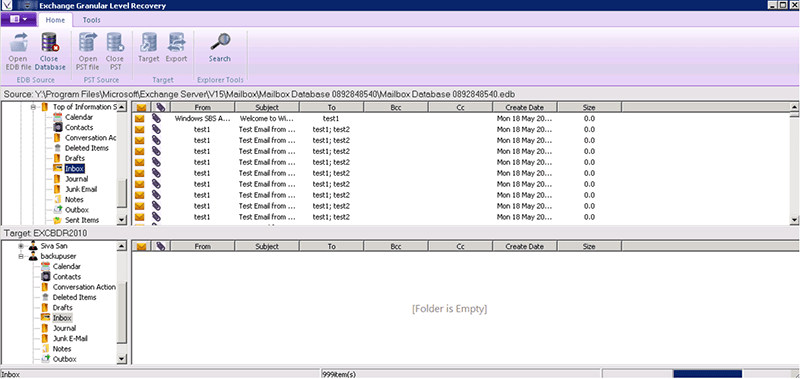Click source email list scroll up arrow
Viewport: 800px width, 379px height.
[x=794, y=106]
